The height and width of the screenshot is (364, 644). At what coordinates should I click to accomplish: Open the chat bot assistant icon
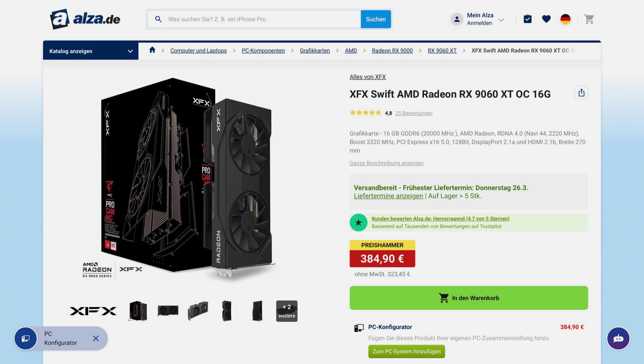pos(618,338)
